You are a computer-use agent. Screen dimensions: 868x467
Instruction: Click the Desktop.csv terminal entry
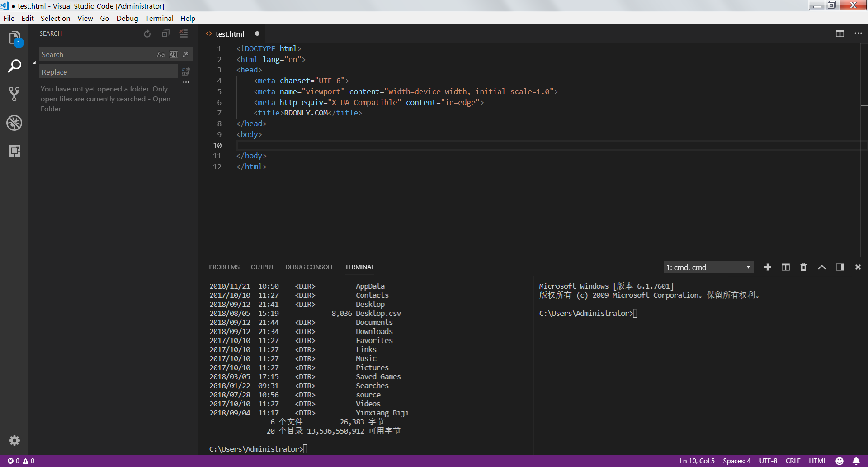coord(378,313)
